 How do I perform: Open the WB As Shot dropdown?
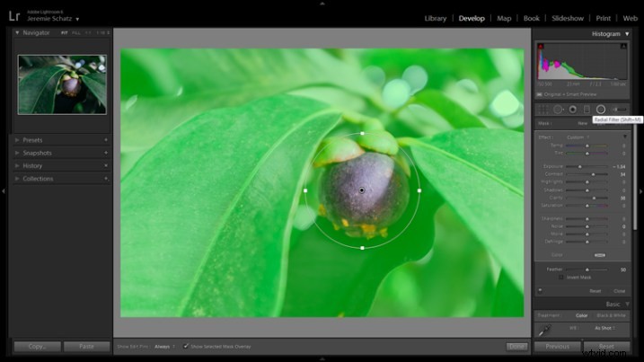605,328
